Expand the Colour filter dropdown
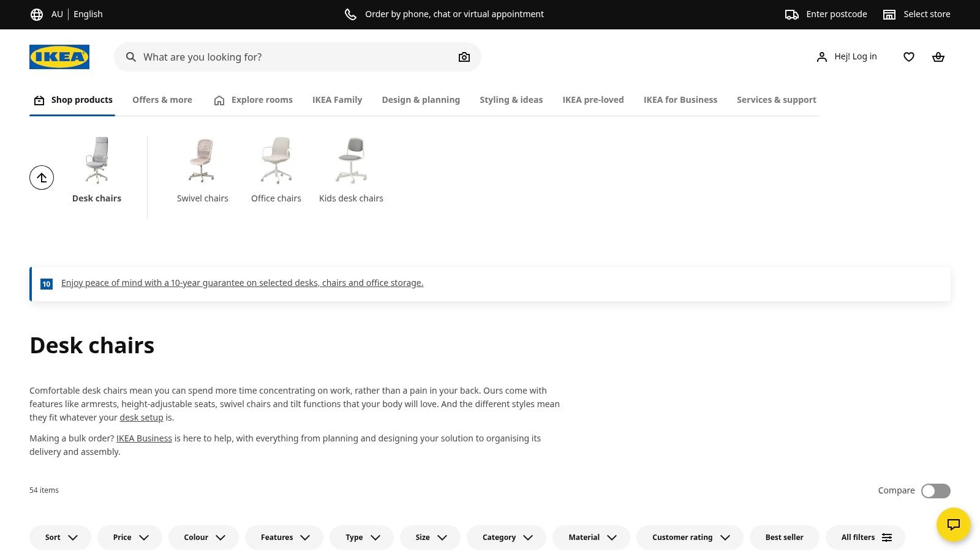980x551 pixels. point(203,538)
